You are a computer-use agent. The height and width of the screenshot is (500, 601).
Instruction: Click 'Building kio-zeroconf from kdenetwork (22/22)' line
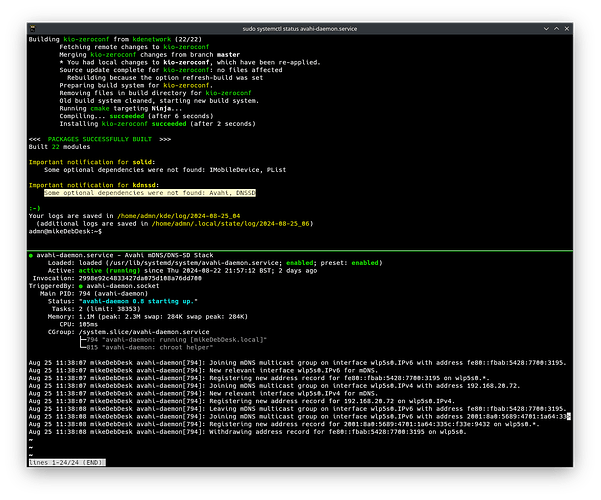(x=115, y=39)
